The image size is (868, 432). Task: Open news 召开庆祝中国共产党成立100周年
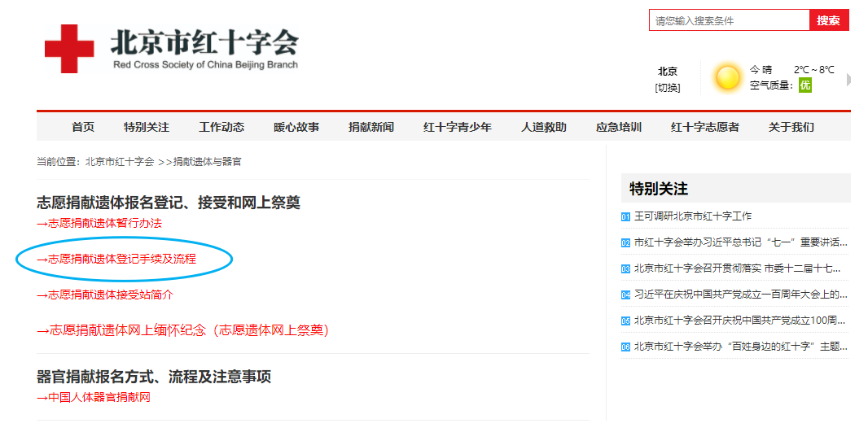[x=741, y=321]
